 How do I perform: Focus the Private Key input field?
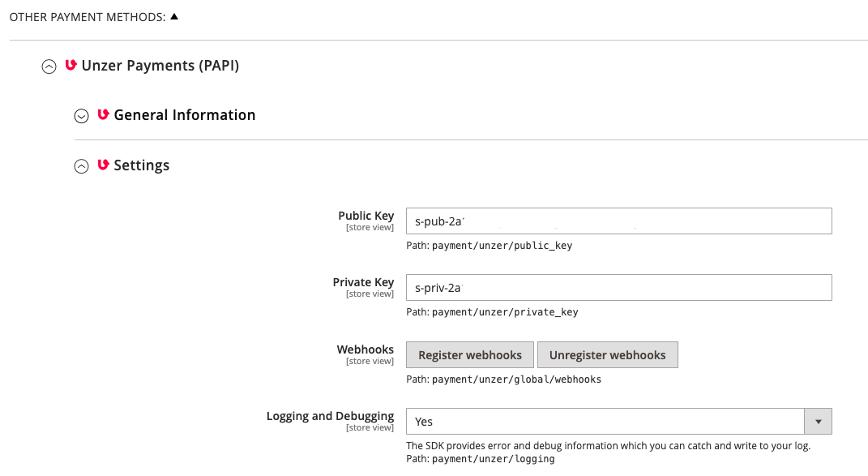tap(619, 288)
